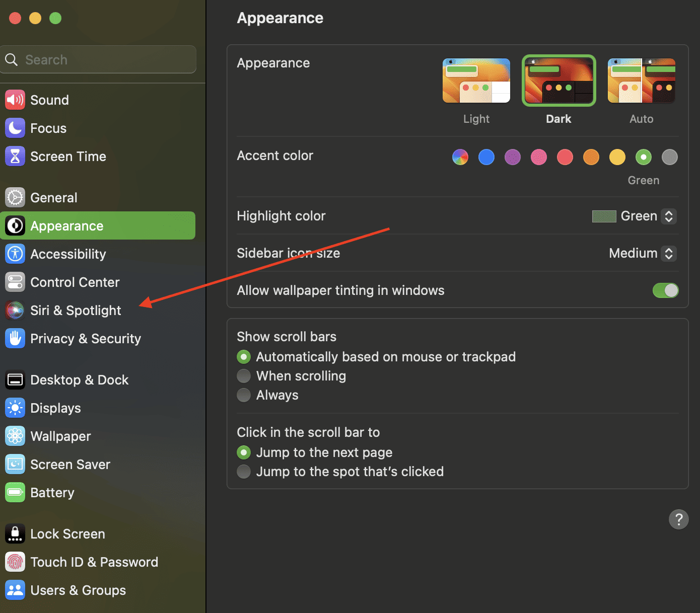700x613 pixels.
Task: Click the Battery icon in sidebar
Action: click(15, 492)
